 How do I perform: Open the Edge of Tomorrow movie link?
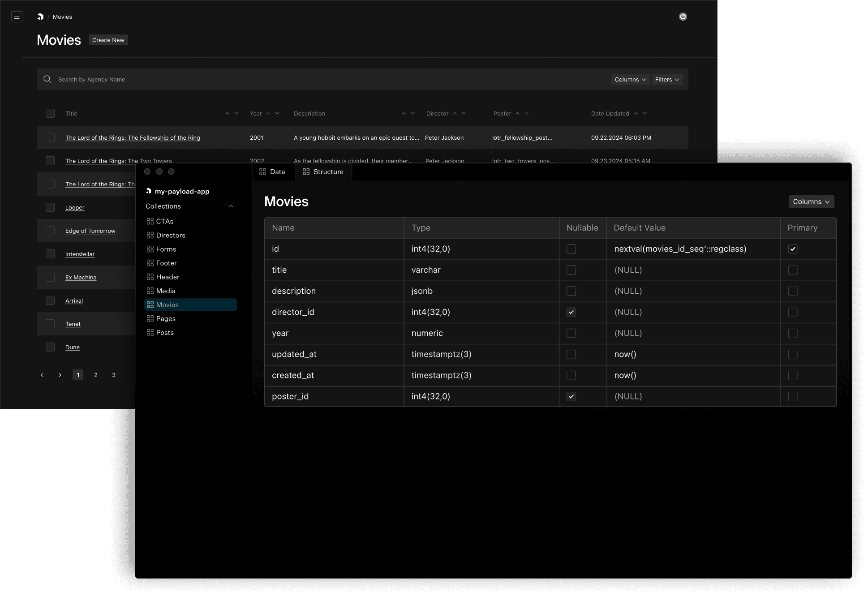[90, 231]
